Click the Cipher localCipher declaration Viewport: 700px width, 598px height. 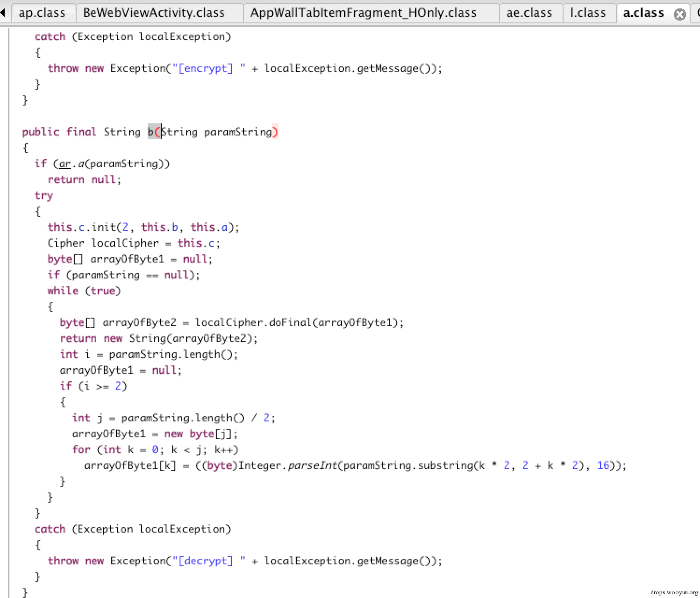[x=134, y=243]
